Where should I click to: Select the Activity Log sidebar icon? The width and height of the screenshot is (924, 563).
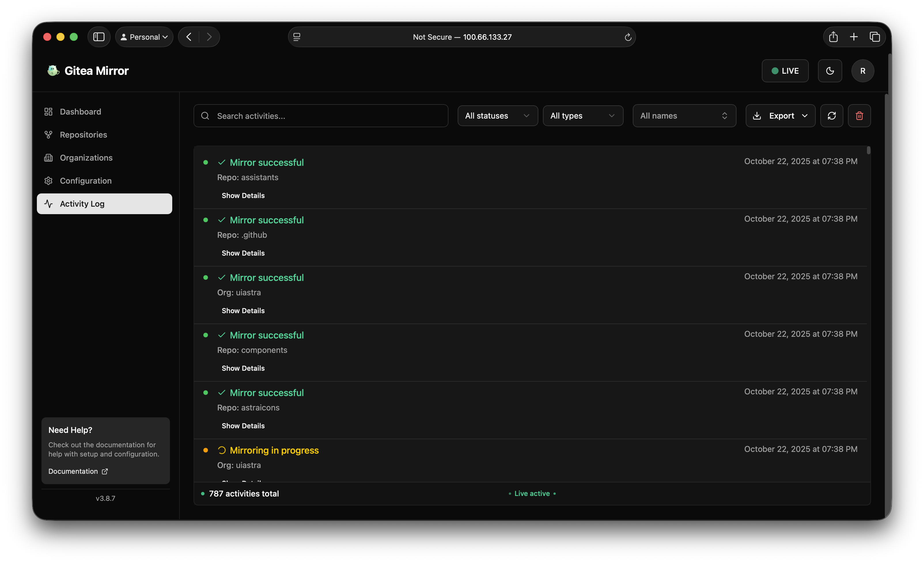pos(49,203)
